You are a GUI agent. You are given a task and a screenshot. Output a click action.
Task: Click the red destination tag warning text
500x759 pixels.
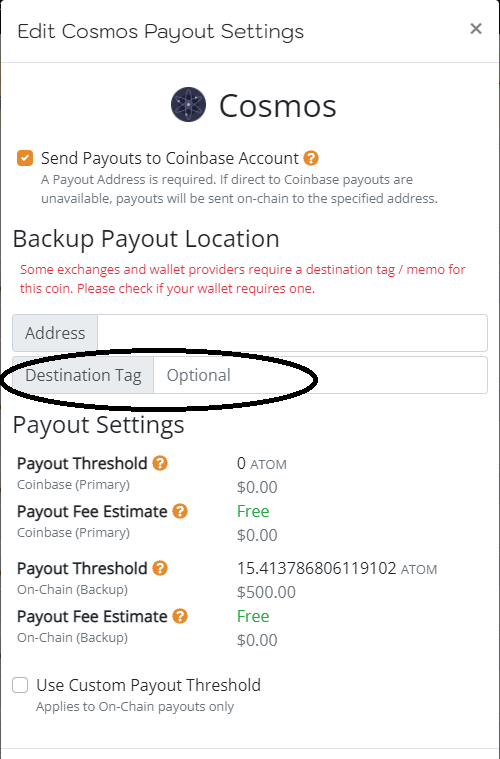tap(242, 279)
